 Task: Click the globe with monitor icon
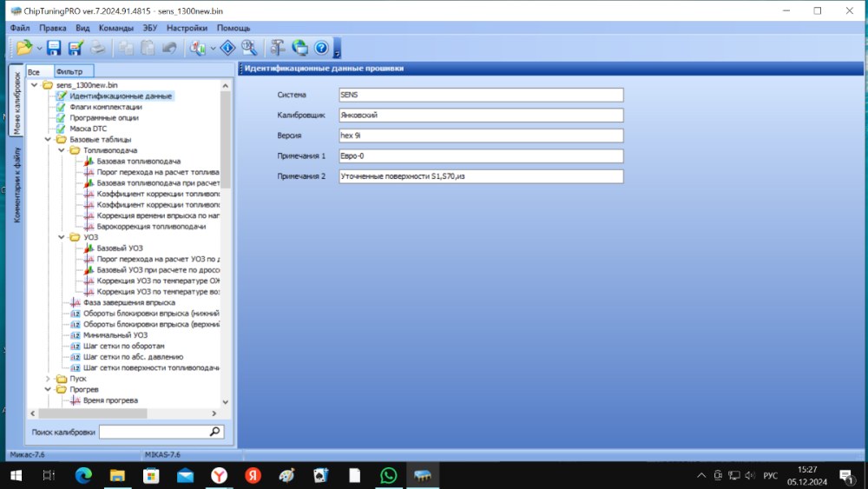[300, 48]
